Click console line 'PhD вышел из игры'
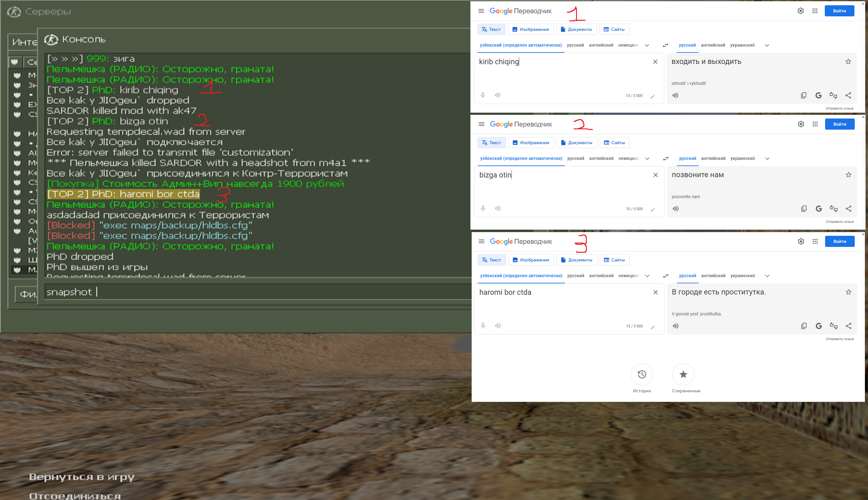The height and width of the screenshot is (500, 868). point(97,267)
